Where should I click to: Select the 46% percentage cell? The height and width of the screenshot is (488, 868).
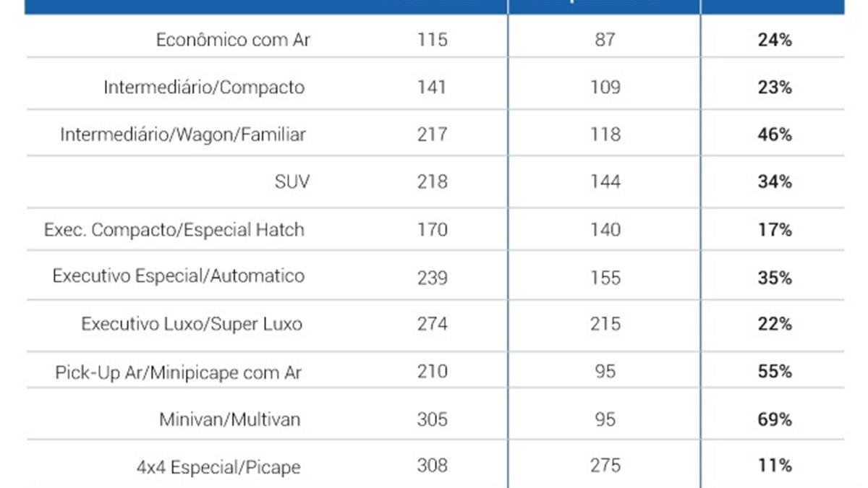point(775,134)
